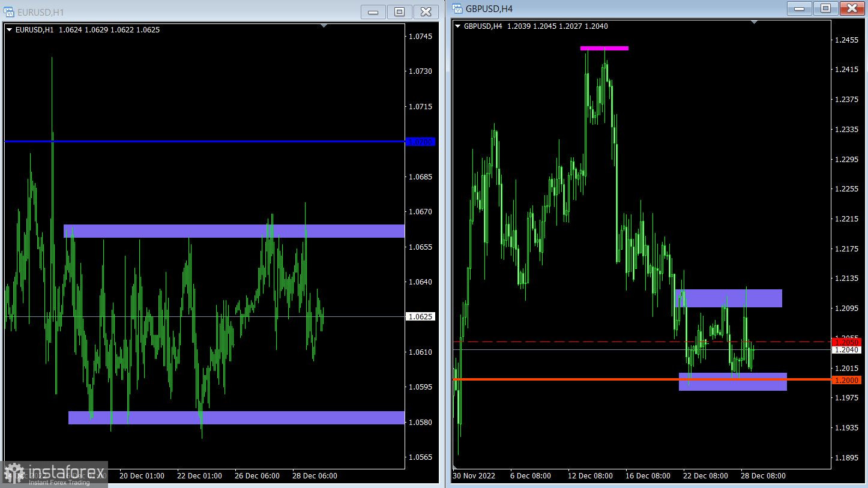Click the EURUSD,H1 window title text
The width and height of the screenshot is (868, 488).
41,12
